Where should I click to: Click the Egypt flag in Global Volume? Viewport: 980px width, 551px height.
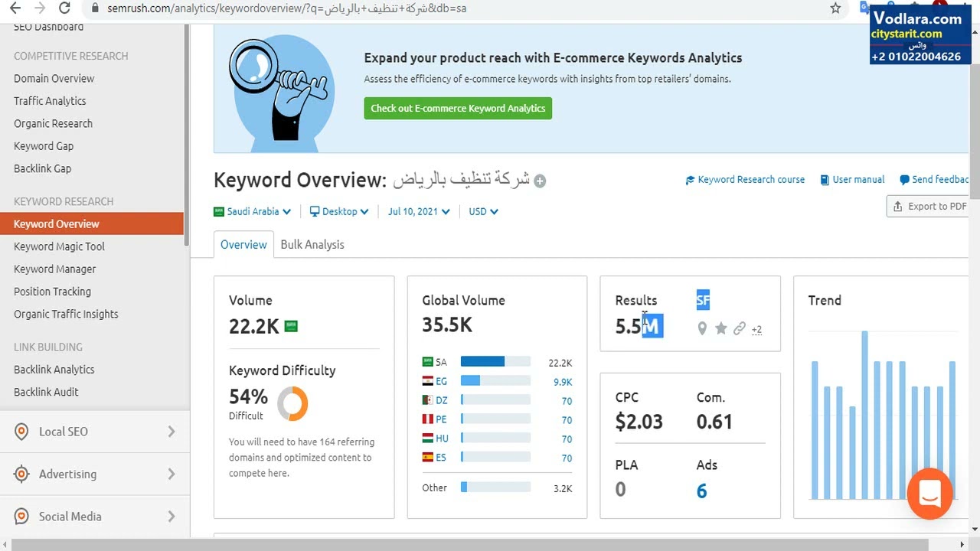pyautogui.click(x=427, y=381)
